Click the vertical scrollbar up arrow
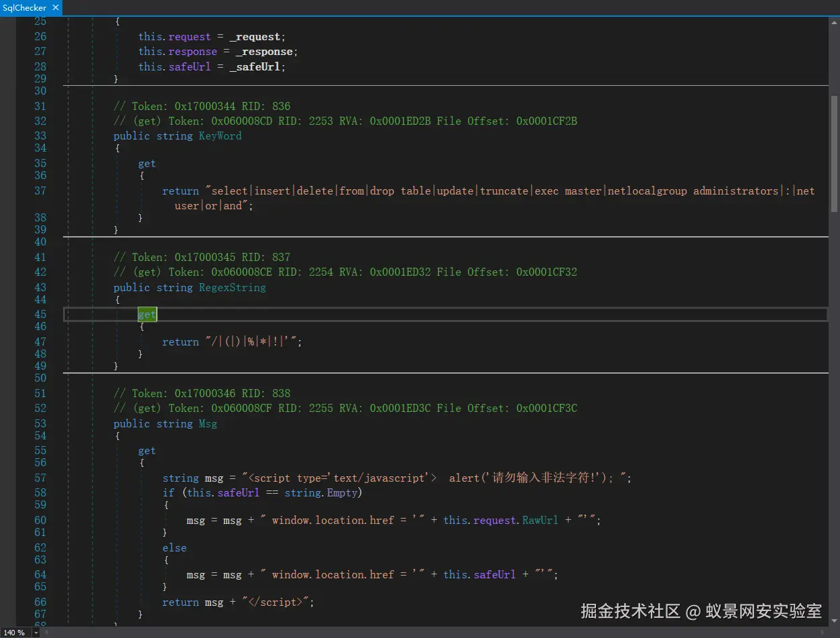The image size is (840, 638). (x=834, y=21)
